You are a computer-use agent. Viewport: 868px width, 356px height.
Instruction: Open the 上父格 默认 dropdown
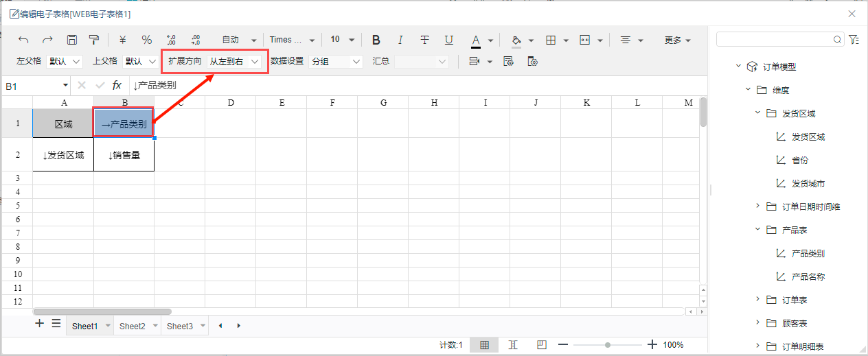141,61
